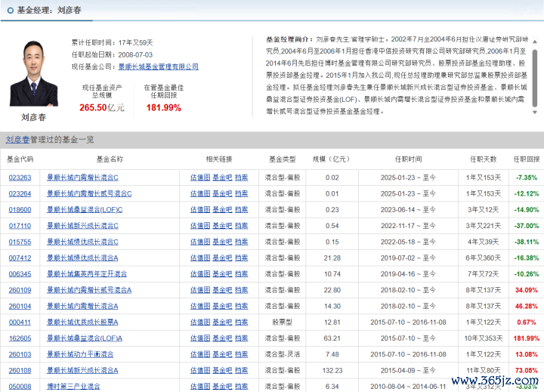Open 估值图 for fund 023264

tap(200, 193)
